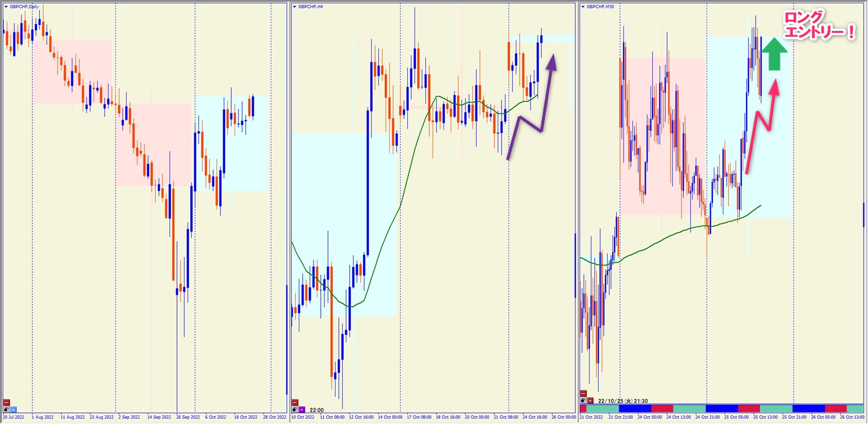This screenshot has width=868, height=424.
Task: Click the ロングエントリー！ text label
Action: (818, 25)
